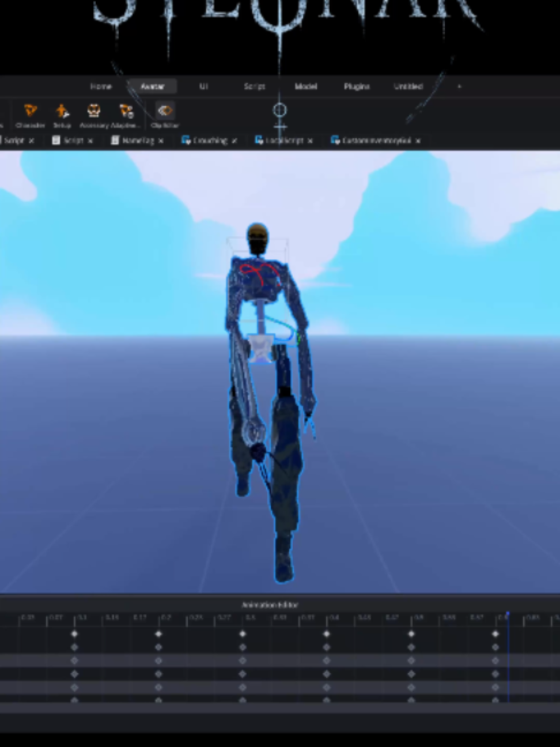The width and height of the screenshot is (560, 747).
Task: Launch the avatar Setup tool
Action: pyautogui.click(x=62, y=115)
